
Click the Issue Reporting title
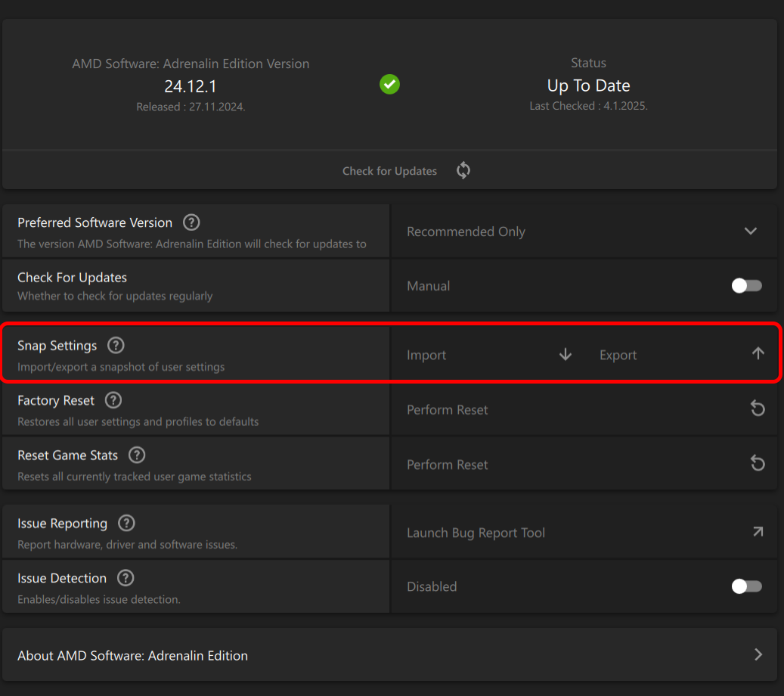(63, 524)
